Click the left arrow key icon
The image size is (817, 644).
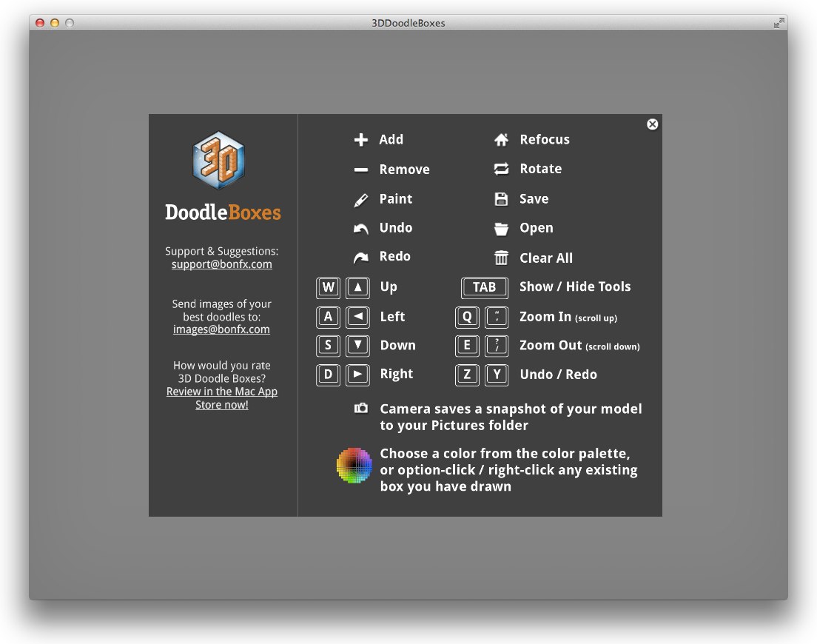[358, 317]
